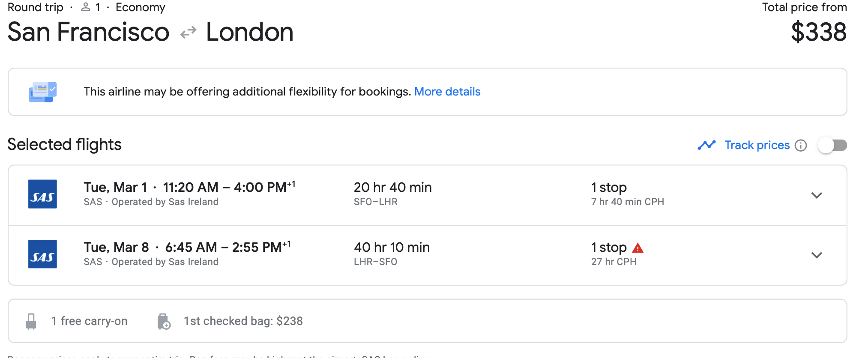Image resolution: width=868 pixels, height=358 pixels.
Task: Click the swap arrows between San Francisco and London
Action: tap(188, 33)
